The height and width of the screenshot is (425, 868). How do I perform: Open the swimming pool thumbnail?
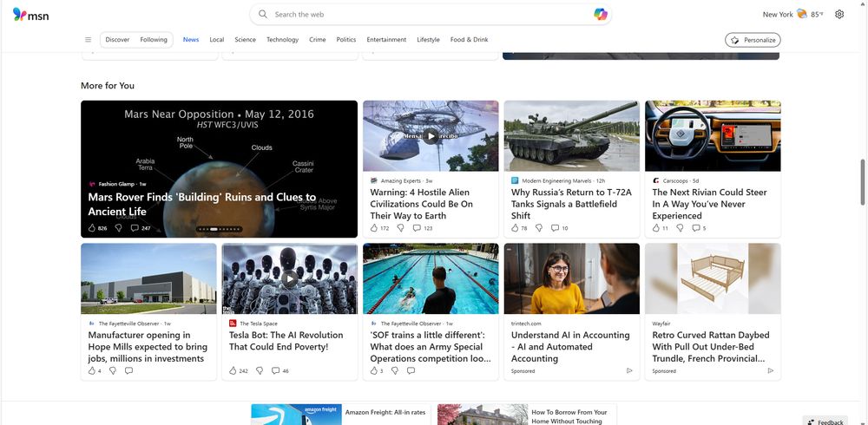pos(431,278)
